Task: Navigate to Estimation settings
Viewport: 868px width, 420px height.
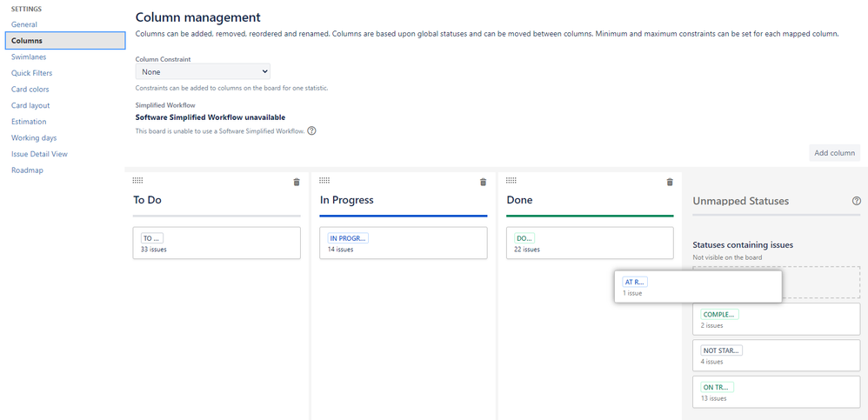Action: tap(29, 122)
